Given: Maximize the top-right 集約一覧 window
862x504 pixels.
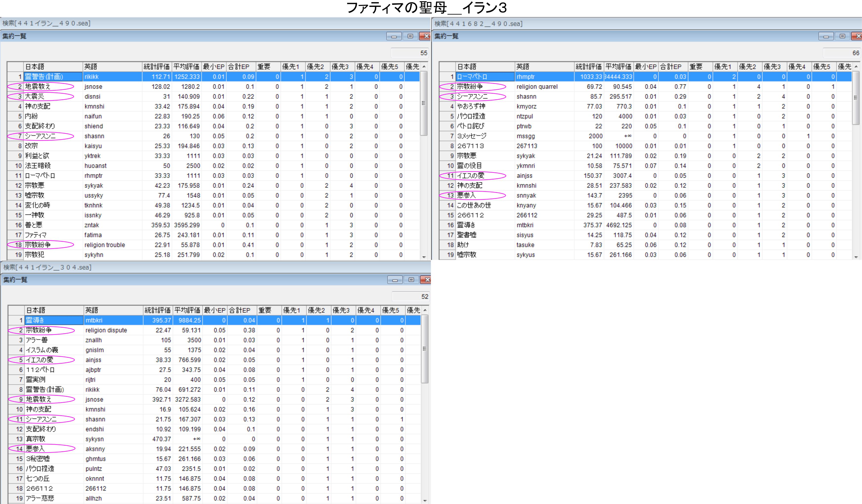Looking at the screenshot, I should [x=842, y=36].
